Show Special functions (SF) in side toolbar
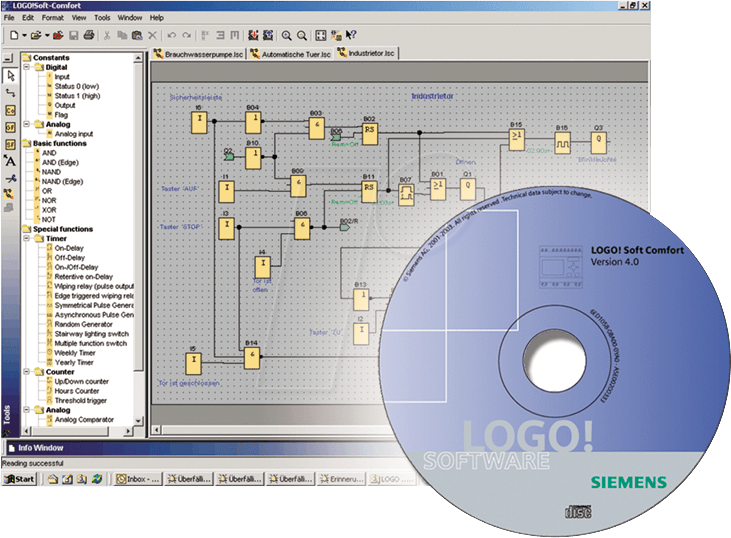 coord(10,145)
